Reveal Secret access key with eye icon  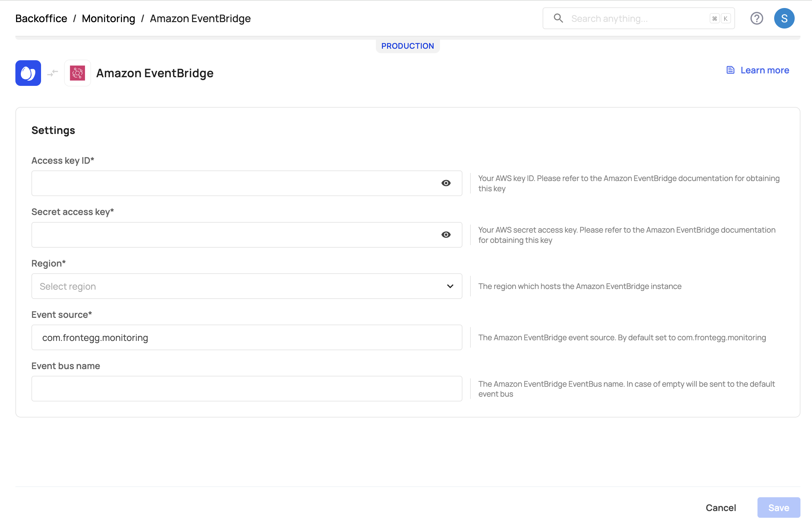point(445,235)
